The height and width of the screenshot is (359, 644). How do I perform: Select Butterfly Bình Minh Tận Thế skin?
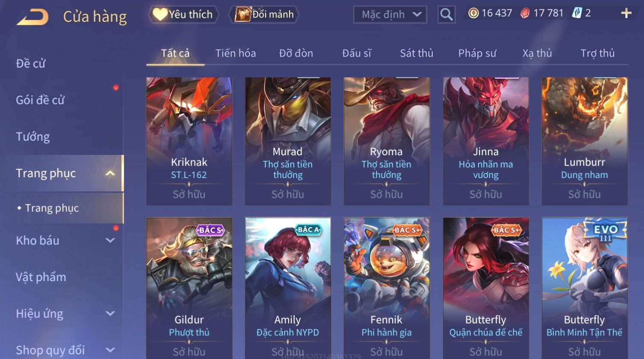coord(585,288)
